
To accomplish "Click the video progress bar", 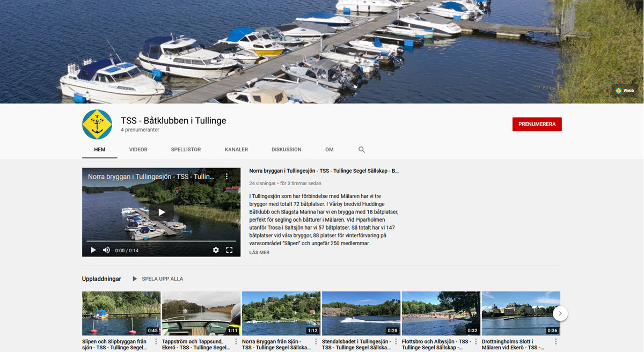I will click(x=162, y=241).
